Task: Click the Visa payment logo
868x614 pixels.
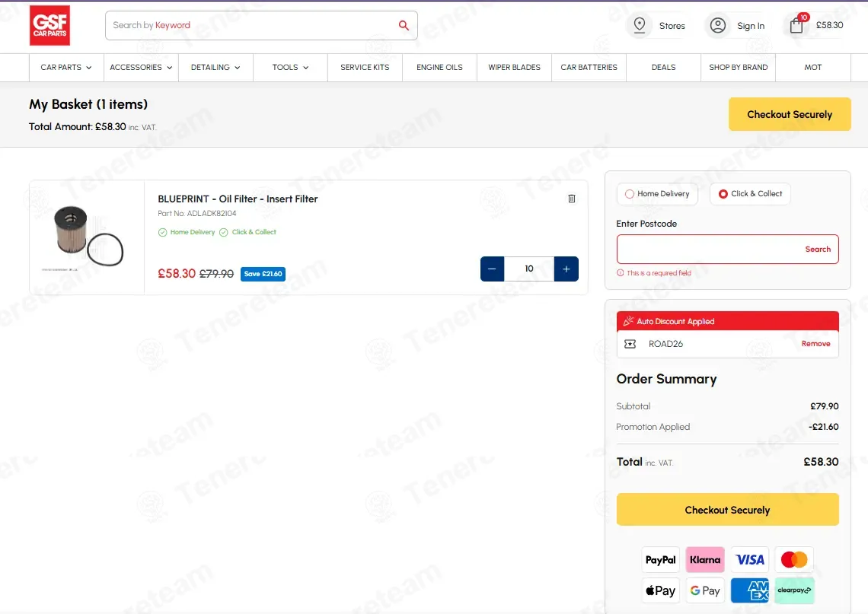Action: (749, 560)
